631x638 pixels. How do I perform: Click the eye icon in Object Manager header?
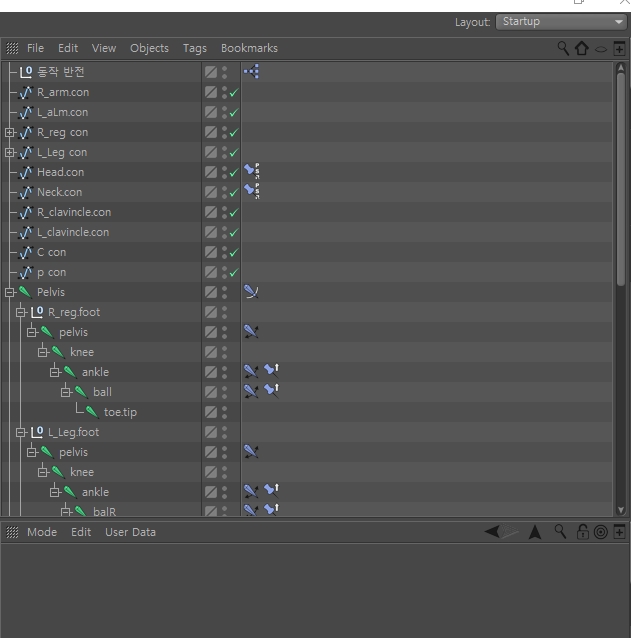(601, 50)
